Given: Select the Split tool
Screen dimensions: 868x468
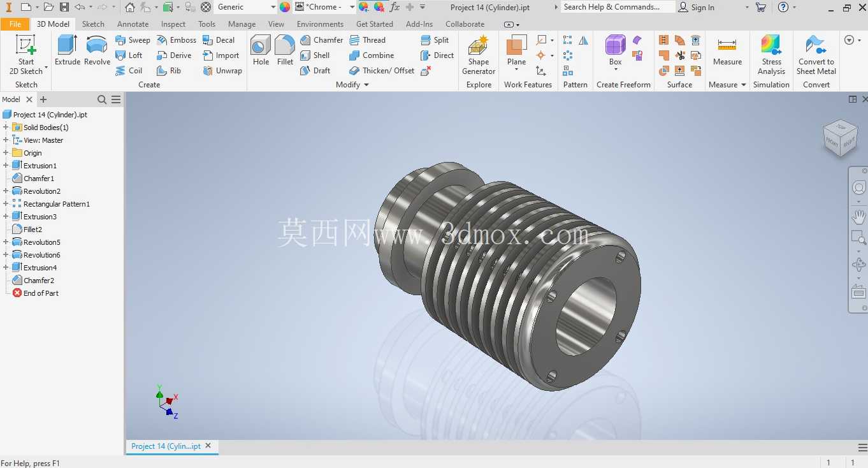Looking at the screenshot, I should (435, 40).
